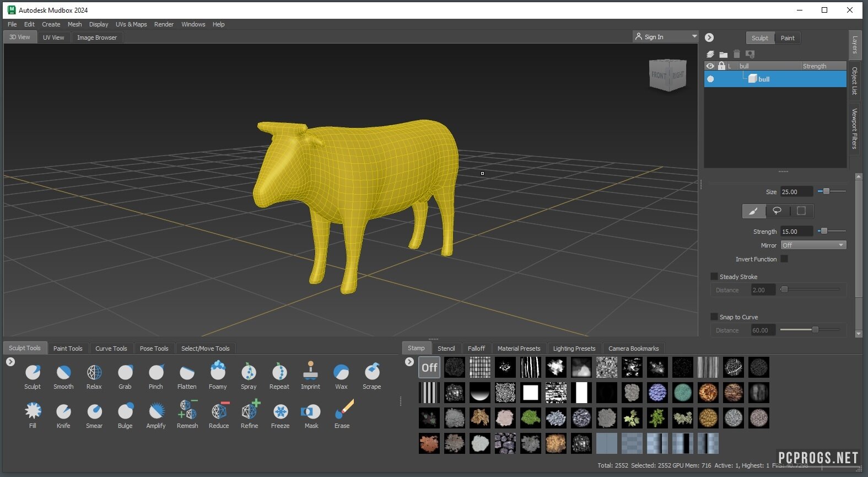Choose the Knife sculpt tool
The height and width of the screenshot is (477, 868).
coord(63,412)
